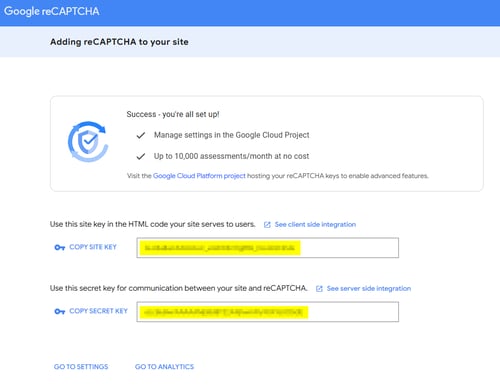Open GO TO ANALYTICS
500x386 pixels.
[164, 367]
